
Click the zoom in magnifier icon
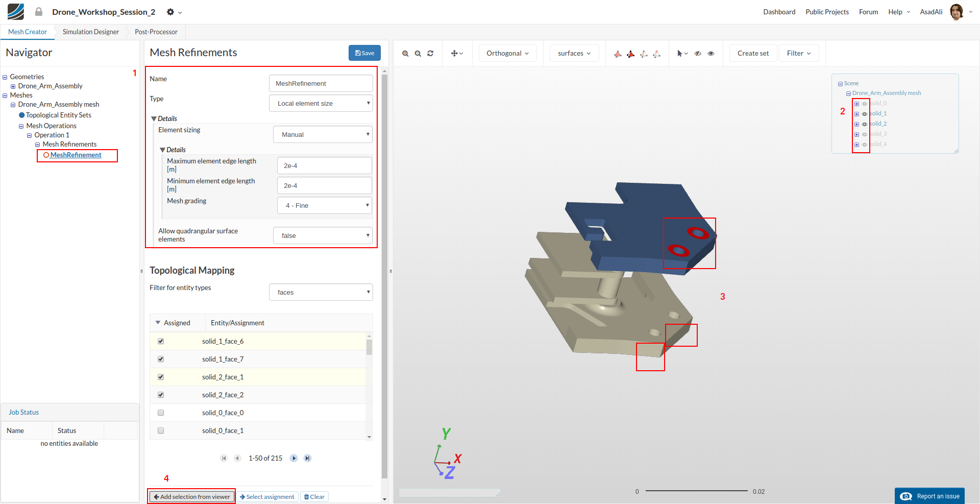pos(405,54)
